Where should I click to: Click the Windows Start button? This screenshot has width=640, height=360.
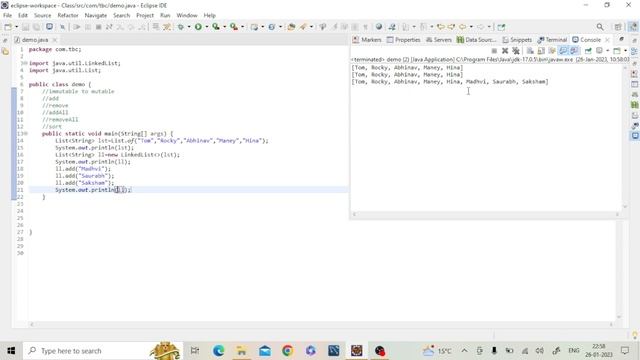pyautogui.click(x=11, y=351)
